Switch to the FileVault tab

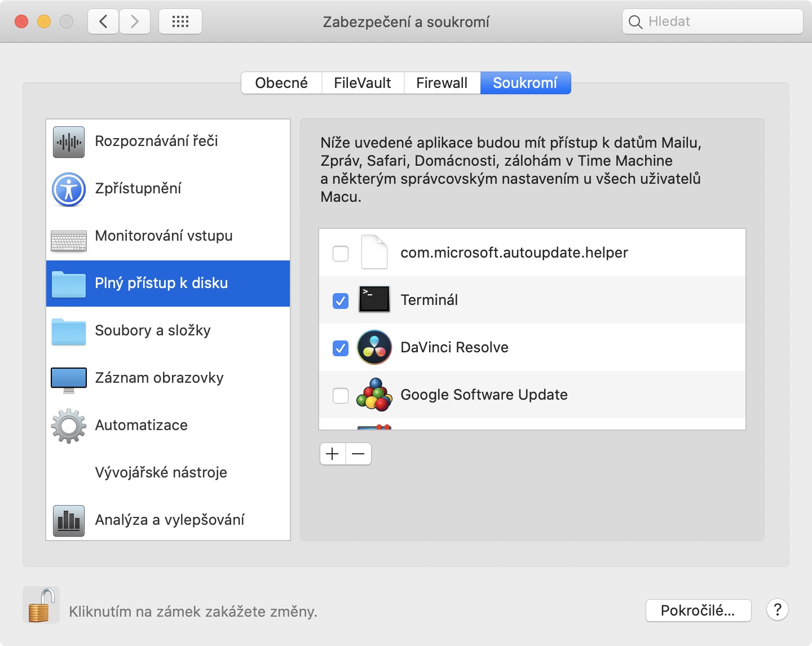(x=363, y=83)
